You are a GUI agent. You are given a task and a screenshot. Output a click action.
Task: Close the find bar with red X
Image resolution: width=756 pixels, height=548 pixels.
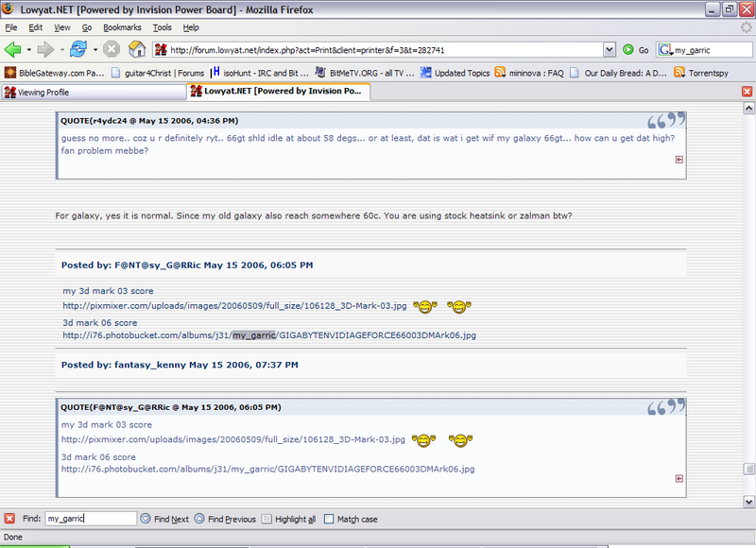click(x=9, y=519)
